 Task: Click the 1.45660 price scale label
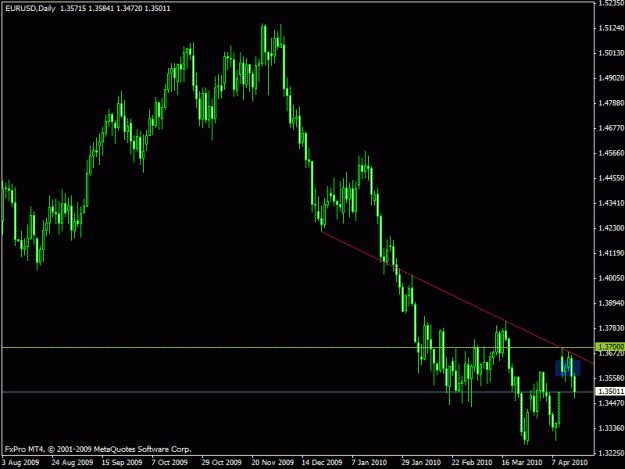[611, 153]
